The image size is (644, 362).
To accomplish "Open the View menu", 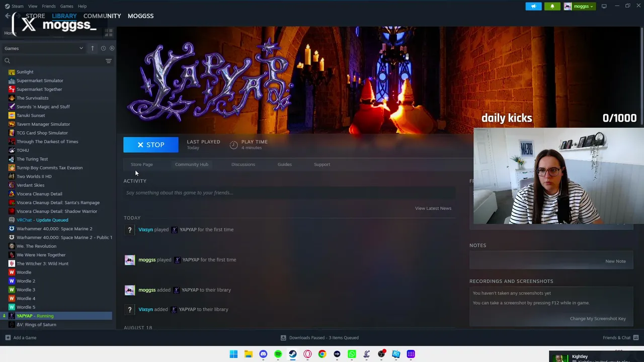I will [x=33, y=6].
